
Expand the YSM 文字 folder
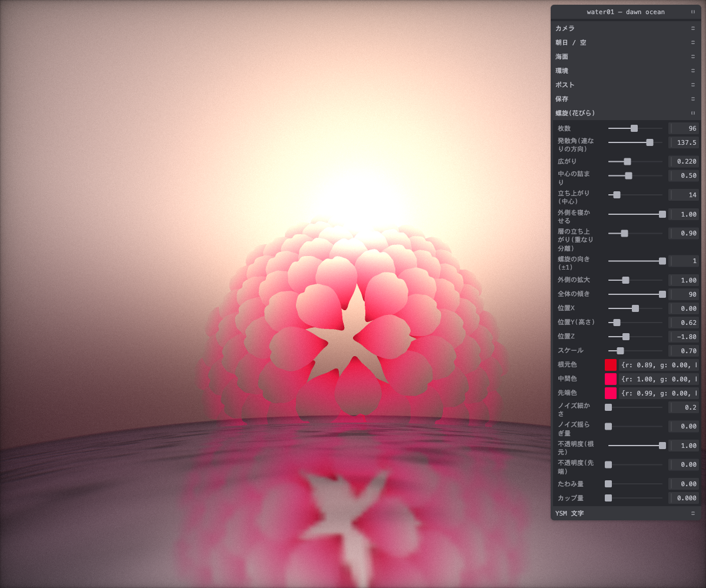626,513
